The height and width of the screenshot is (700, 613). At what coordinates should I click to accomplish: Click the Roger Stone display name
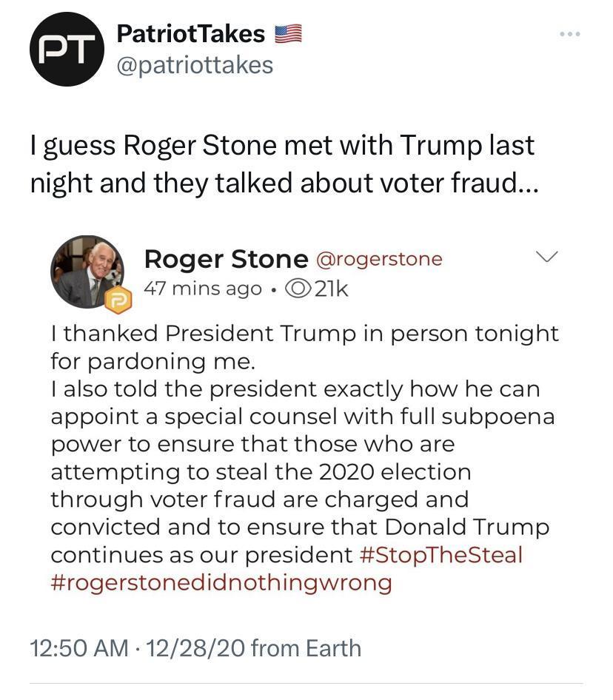click(x=226, y=260)
